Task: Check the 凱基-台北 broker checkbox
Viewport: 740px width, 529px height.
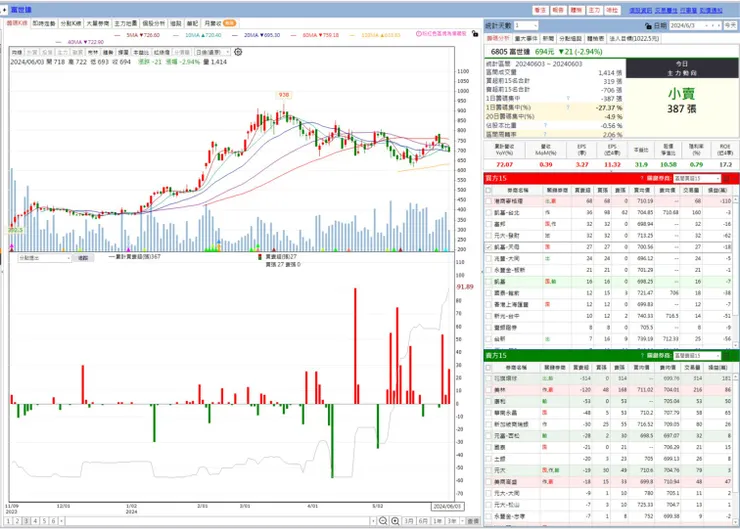Action: point(488,213)
